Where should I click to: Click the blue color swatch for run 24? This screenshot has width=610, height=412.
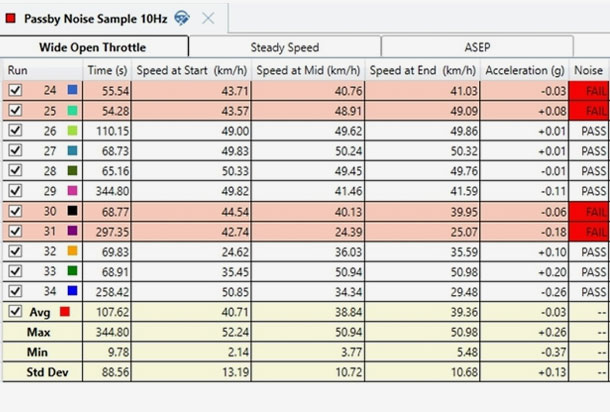71,90
